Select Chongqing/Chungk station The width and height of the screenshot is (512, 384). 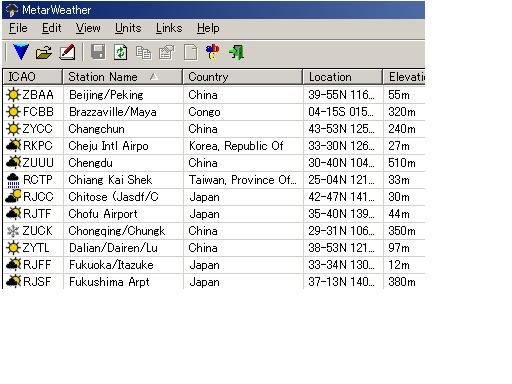pos(117,231)
